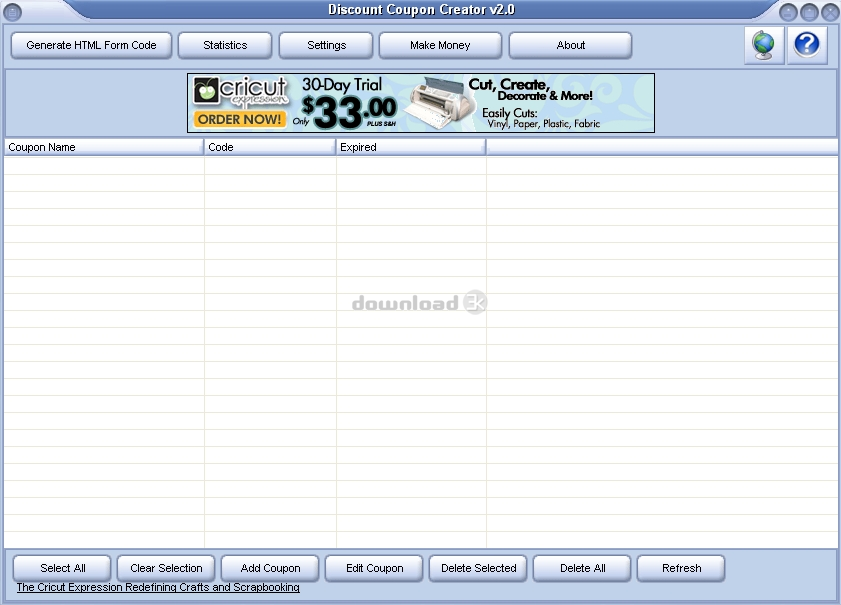
Task: Click the Cricut Expression banner ad
Action: [x=420, y=103]
